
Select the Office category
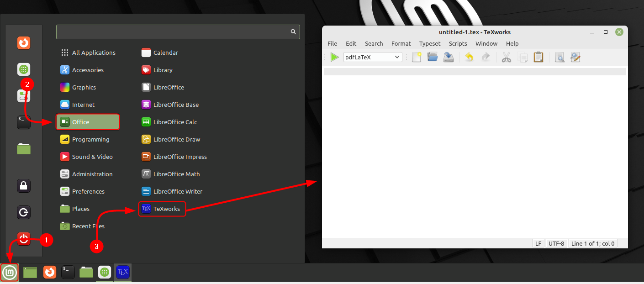(88, 122)
